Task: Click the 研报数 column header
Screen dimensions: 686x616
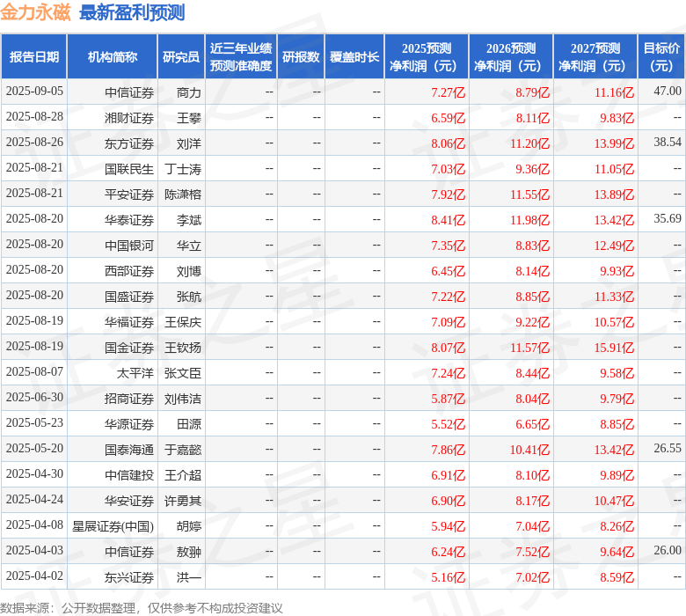Action: 301,57
